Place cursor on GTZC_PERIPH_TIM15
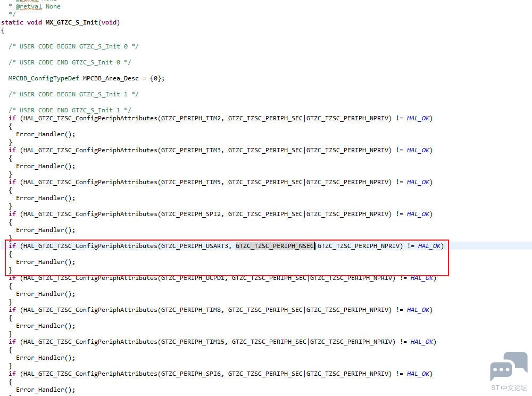This screenshot has width=532, height=396. (x=193, y=342)
